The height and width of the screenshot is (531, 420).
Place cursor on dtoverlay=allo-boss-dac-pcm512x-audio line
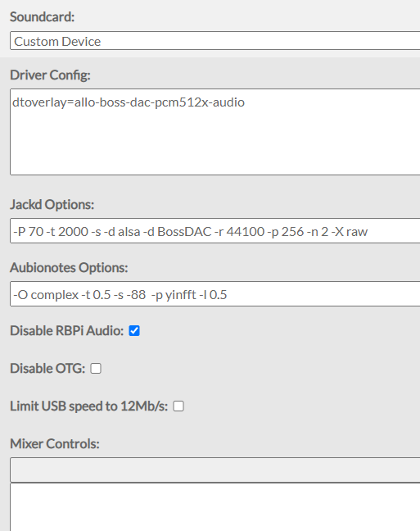[129, 102]
